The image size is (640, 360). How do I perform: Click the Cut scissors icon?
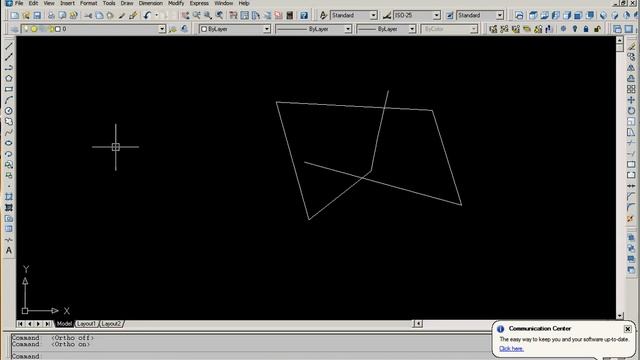[x=88, y=16]
